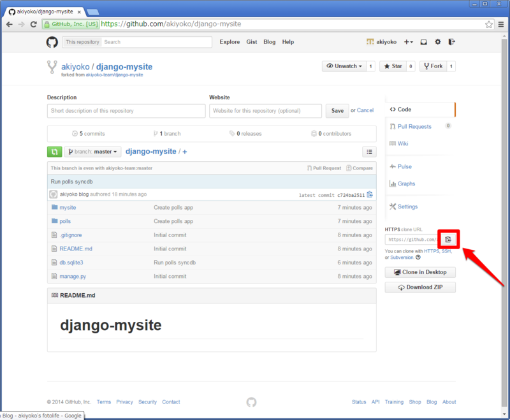The width and height of the screenshot is (510, 420).
Task: Click the sign out icon
Action: (x=451, y=42)
